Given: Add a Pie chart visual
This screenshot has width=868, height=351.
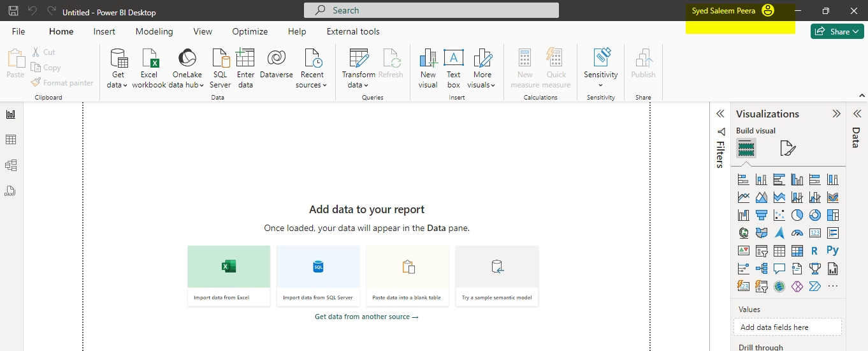Looking at the screenshot, I should pos(797,215).
